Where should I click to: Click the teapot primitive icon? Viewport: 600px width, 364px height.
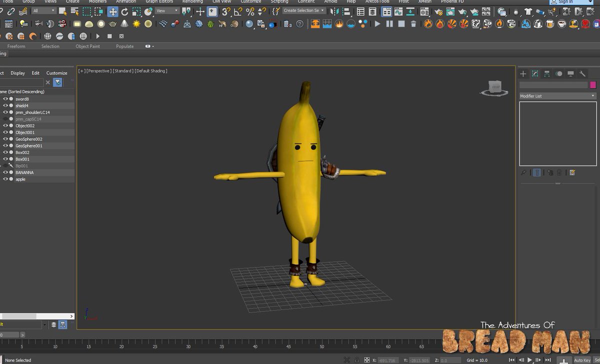click(x=112, y=23)
